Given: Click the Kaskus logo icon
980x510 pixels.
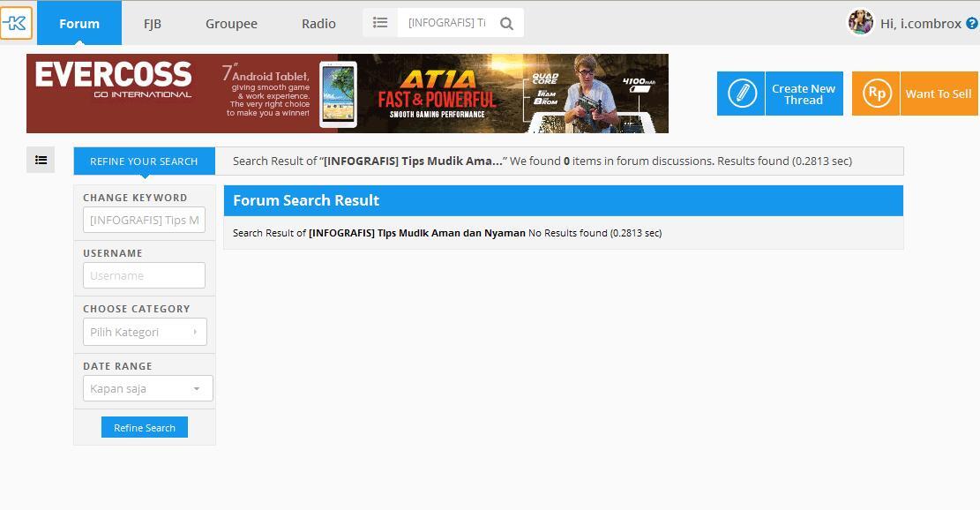Looking at the screenshot, I should click(x=16, y=23).
